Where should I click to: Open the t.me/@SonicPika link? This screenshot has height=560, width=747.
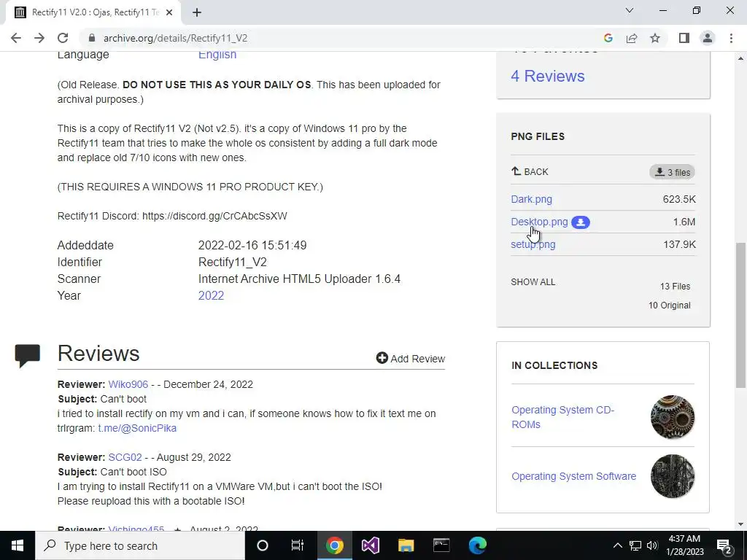(137, 428)
